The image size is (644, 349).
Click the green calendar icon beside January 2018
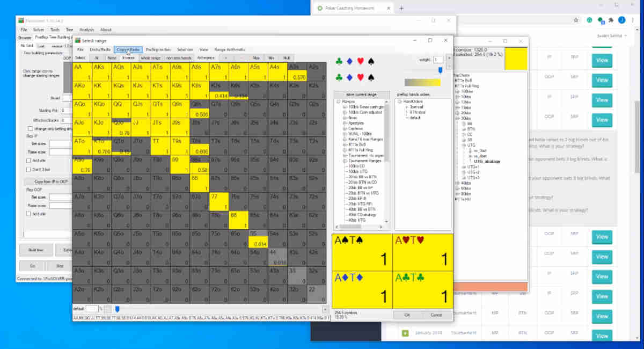pos(404,333)
